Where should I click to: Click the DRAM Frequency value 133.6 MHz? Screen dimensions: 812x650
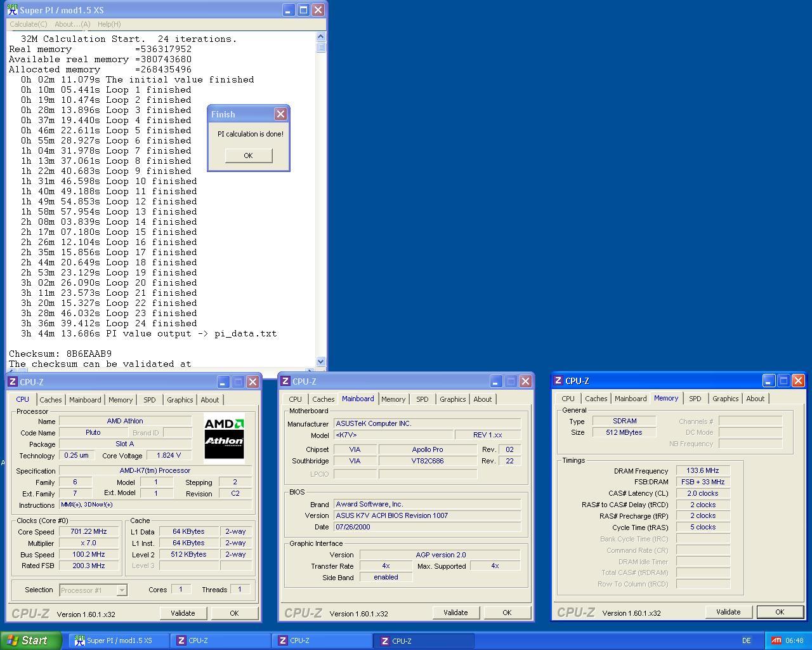[x=703, y=471]
